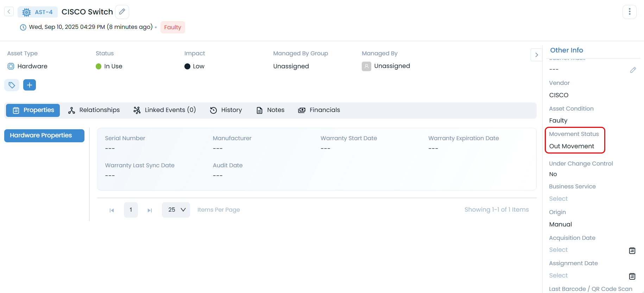This screenshot has height=293, width=644.
Task: Click the In Use status value
Action: (113, 66)
